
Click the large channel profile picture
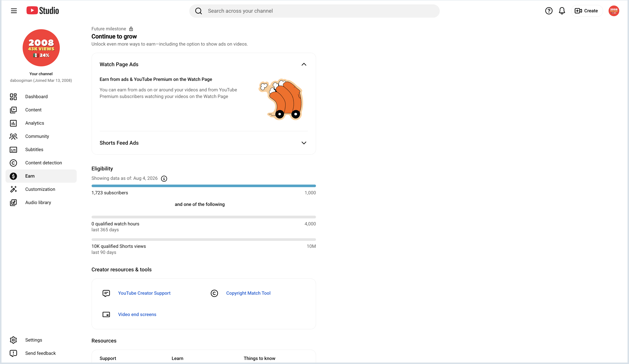(x=41, y=48)
